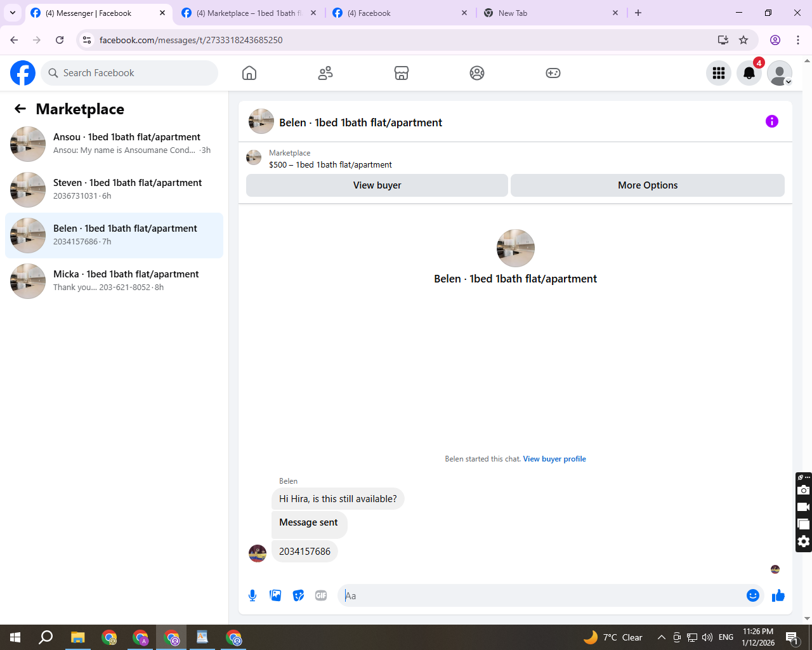Open Steven 1bed 1bath conversation
The width and height of the screenshot is (812, 650).
pyautogui.click(x=114, y=190)
